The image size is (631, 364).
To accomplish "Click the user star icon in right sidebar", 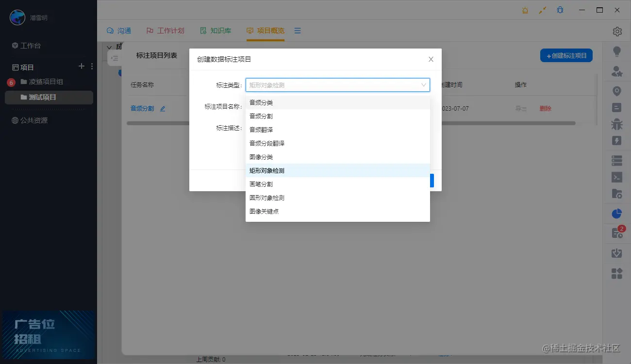I will [x=617, y=71].
